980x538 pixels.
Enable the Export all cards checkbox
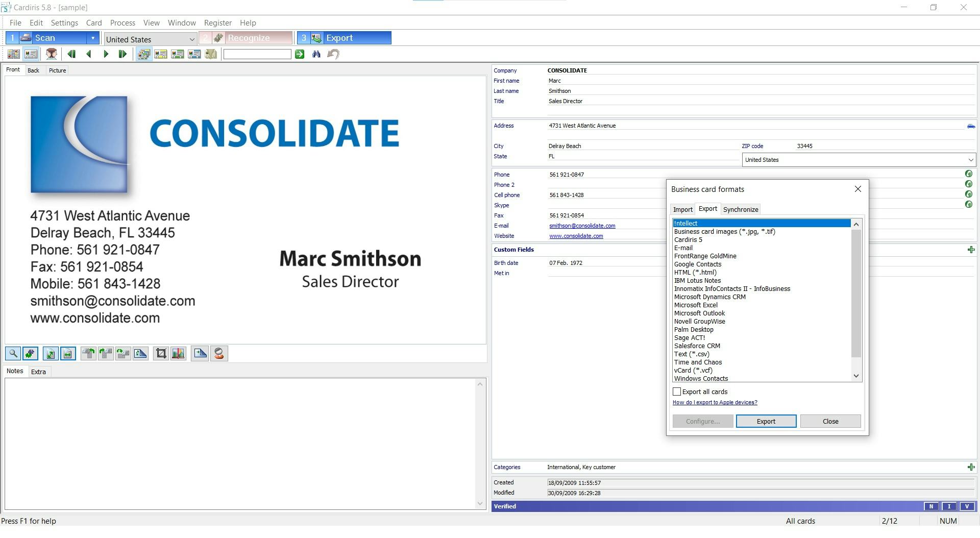677,392
